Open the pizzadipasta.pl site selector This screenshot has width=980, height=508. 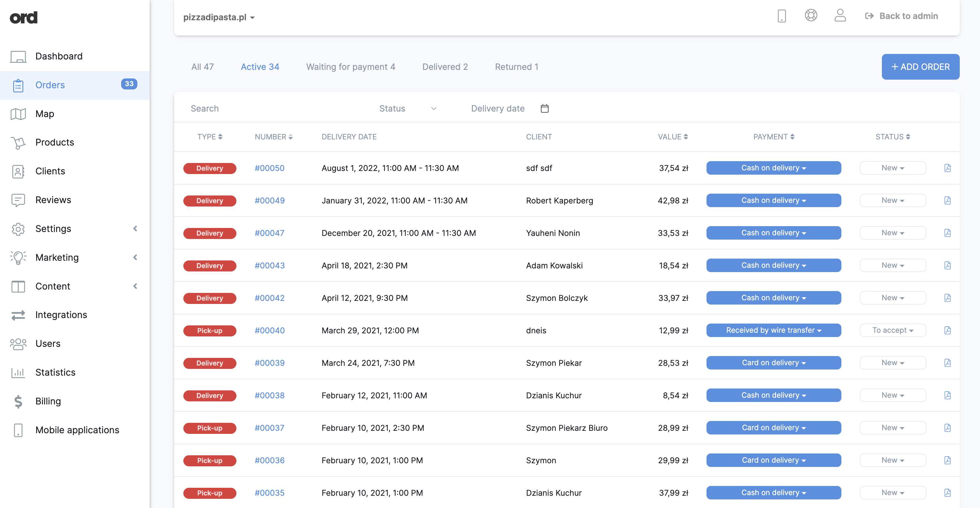(x=219, y=17)
